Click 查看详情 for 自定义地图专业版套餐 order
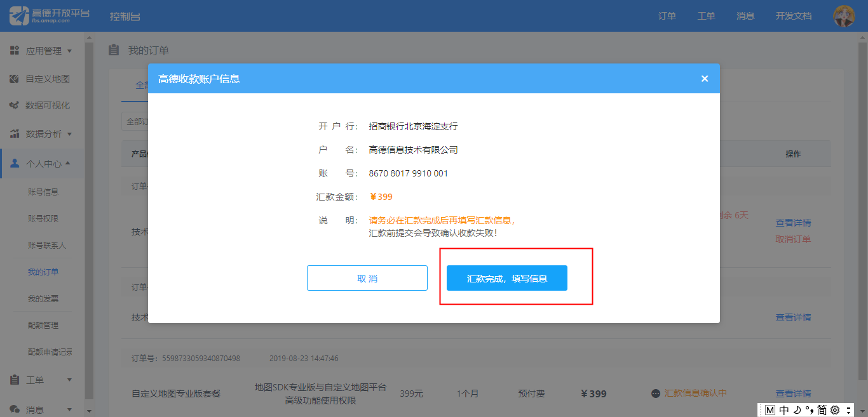868x417 pixels. pos(793,394)
